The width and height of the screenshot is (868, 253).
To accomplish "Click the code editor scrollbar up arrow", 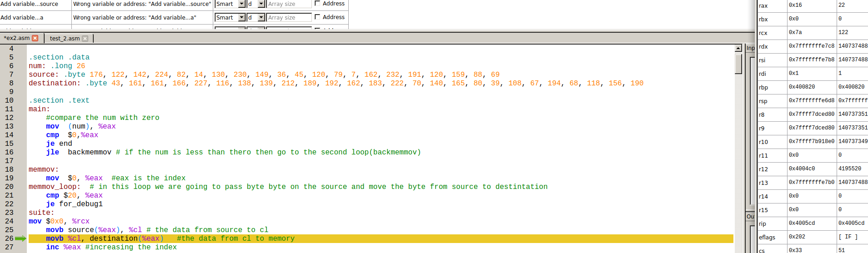I will 738,48.
